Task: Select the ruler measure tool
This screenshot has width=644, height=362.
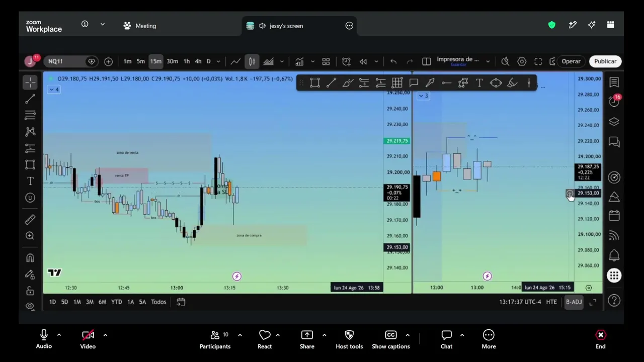Action: click(x=30, y=220)
